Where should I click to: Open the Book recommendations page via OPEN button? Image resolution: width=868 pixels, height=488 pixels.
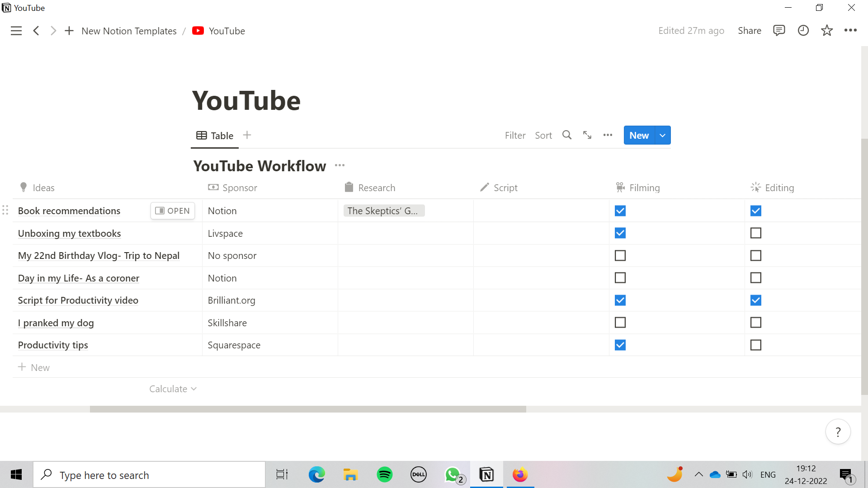pyautogui.click(x=172, y=211)
